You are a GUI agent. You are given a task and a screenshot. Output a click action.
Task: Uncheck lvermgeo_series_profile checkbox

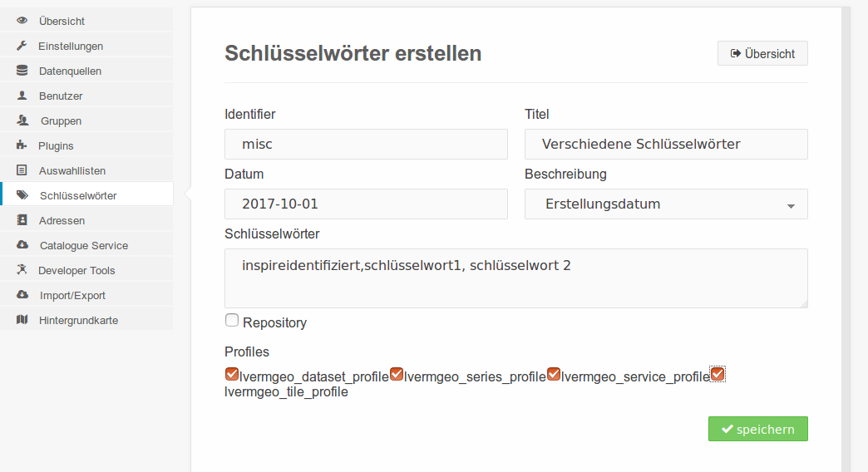(397, 375)
